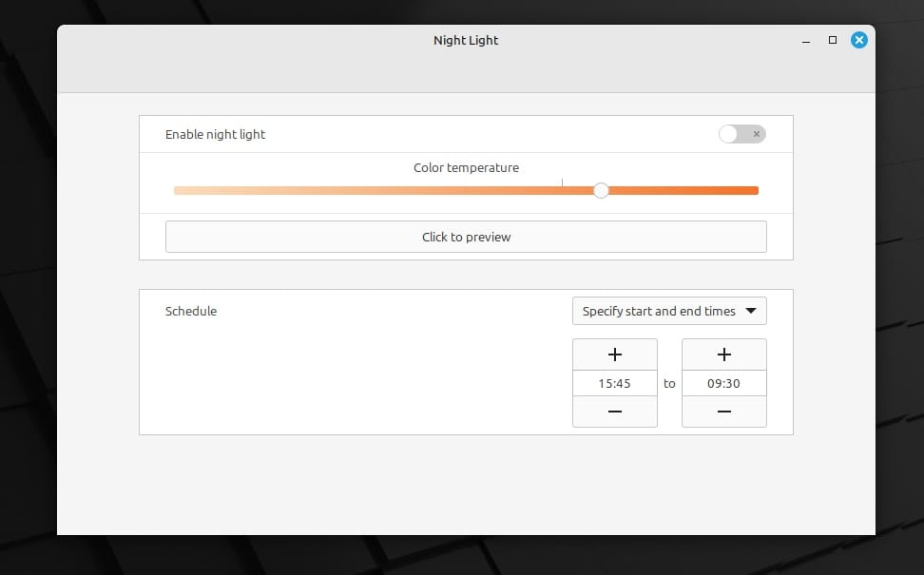This screenshot has width=924, height=575.
Task: Select the 15:45 start time field
Action: [614, 383]
